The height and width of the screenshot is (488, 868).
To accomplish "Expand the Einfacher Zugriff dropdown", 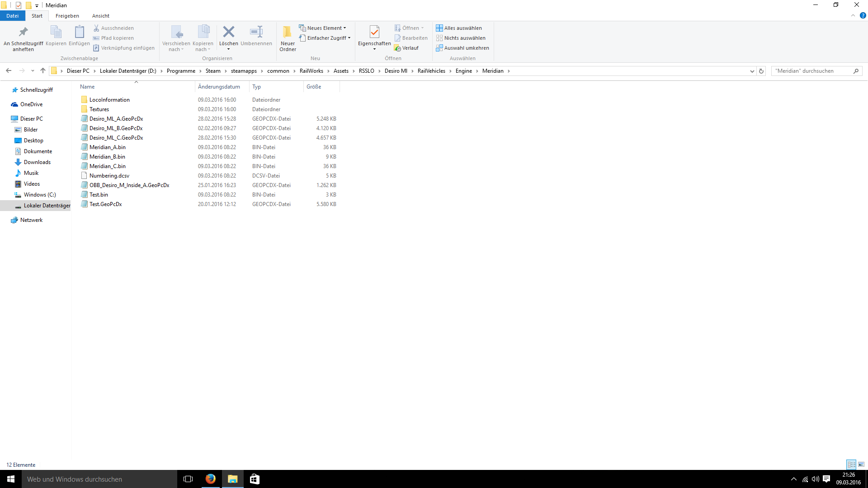I will coord(325,38).
